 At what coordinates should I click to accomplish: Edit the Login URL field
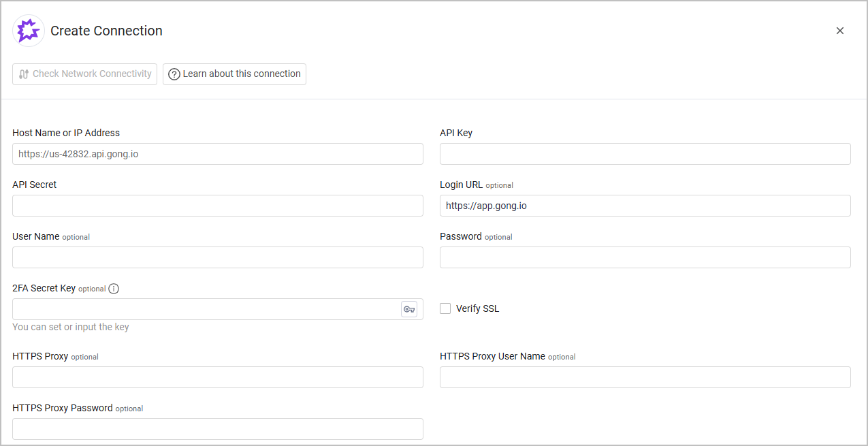[x=645, y=206]
